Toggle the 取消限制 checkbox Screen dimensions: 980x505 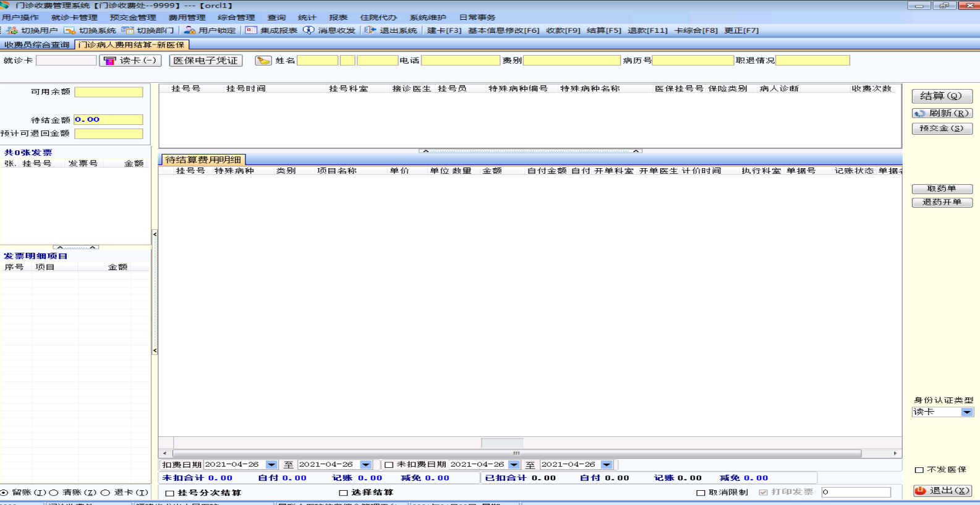(x=701, y=493)
